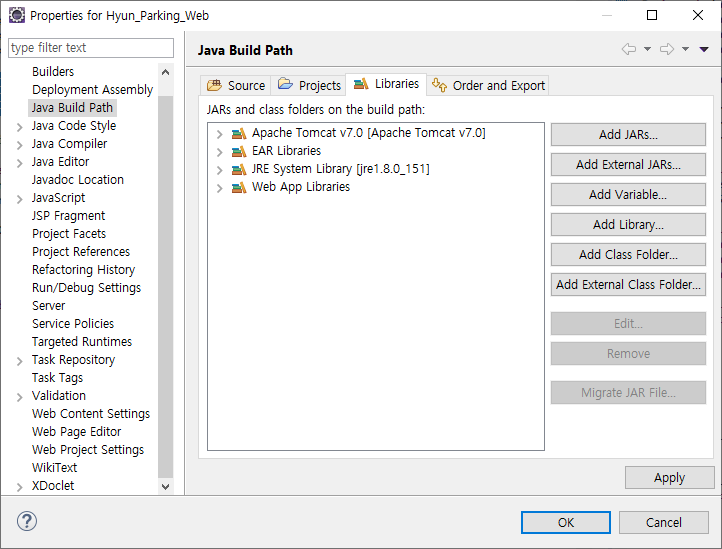Screen dimensions: 722x549
Task: Click Add Variable... button
Action: (x=628, y=194)
